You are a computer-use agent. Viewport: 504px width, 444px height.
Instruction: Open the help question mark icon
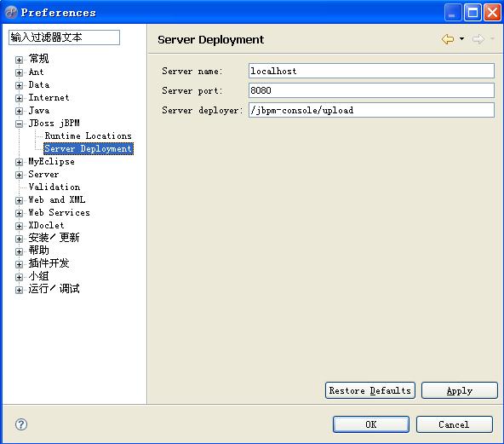pyautogui.click(x=21, y=424)
